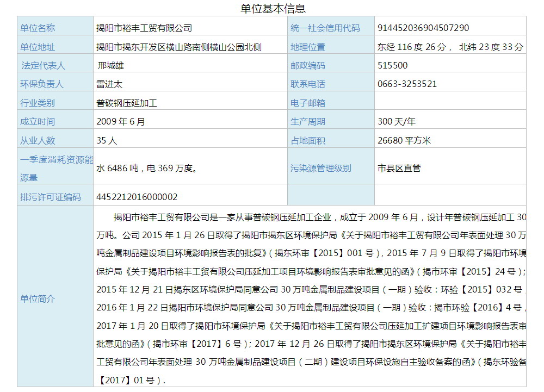Viewport: 544px width, 392px height.
Task: Select the 生产周期 label
Action: 308,122
